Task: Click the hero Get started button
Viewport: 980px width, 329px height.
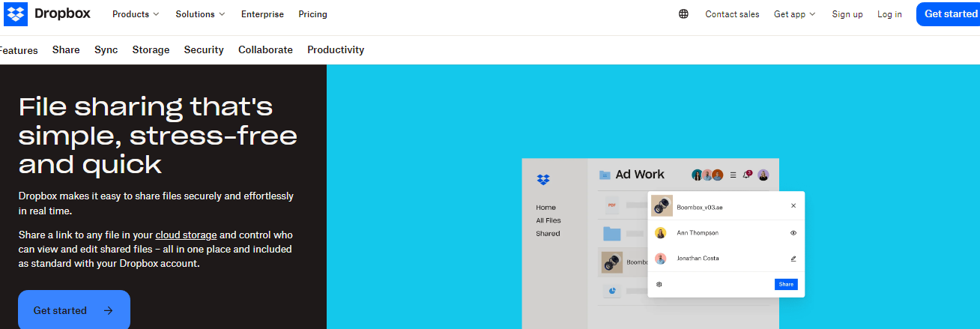Action: (x=74, y=310)
